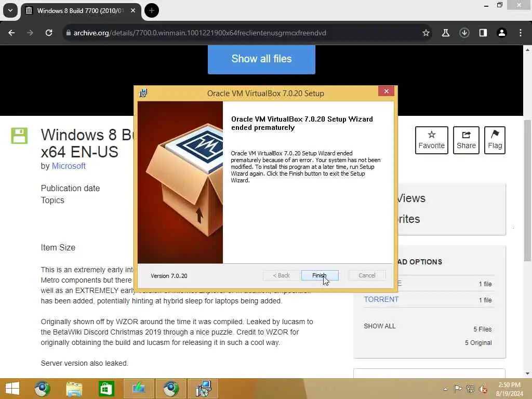Open the Microsoft author link
This screenshot has width=532, height=399.
[69, 166]
